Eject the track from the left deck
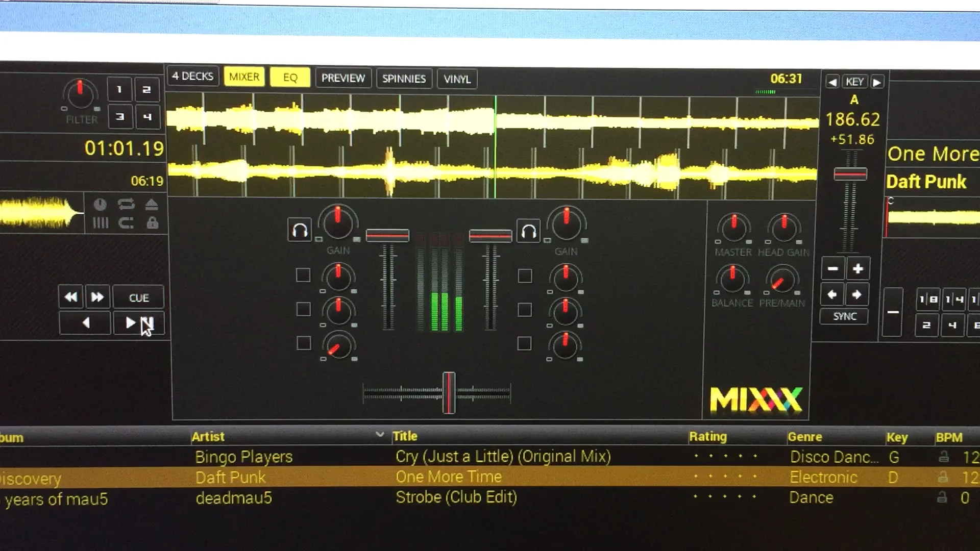Screen dimensions: 980x551 (x=152, y=205)
